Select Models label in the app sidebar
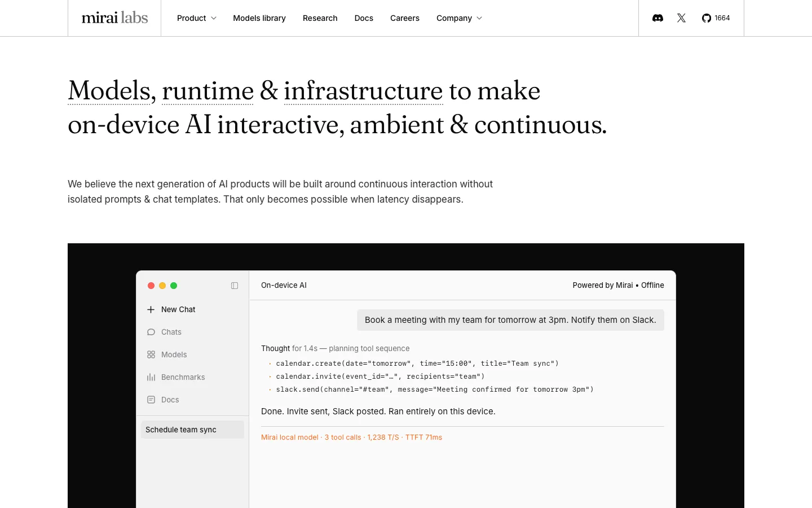The width and height of the screenshot is (812, 508). [x=174, y=354]
